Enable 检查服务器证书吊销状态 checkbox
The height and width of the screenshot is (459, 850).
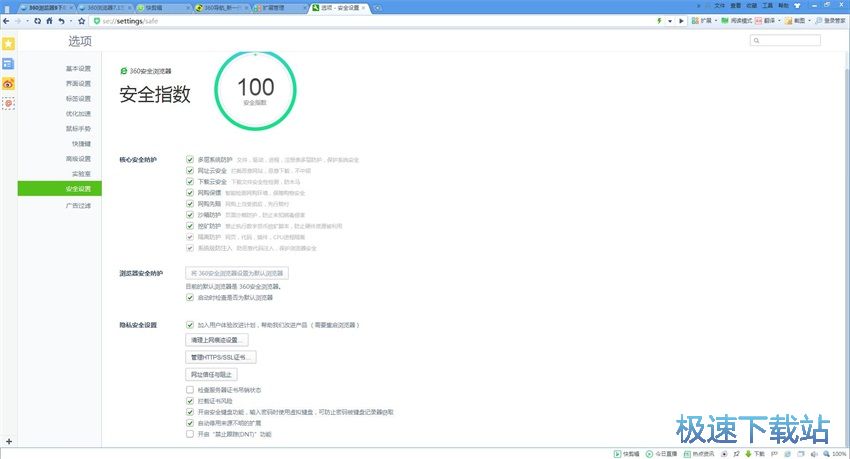(x=190, y=390)
